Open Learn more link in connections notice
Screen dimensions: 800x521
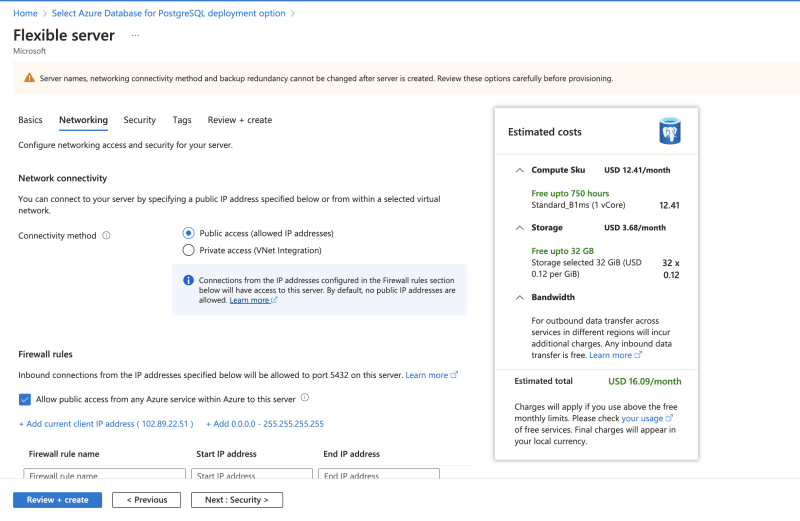coord(253,300)
